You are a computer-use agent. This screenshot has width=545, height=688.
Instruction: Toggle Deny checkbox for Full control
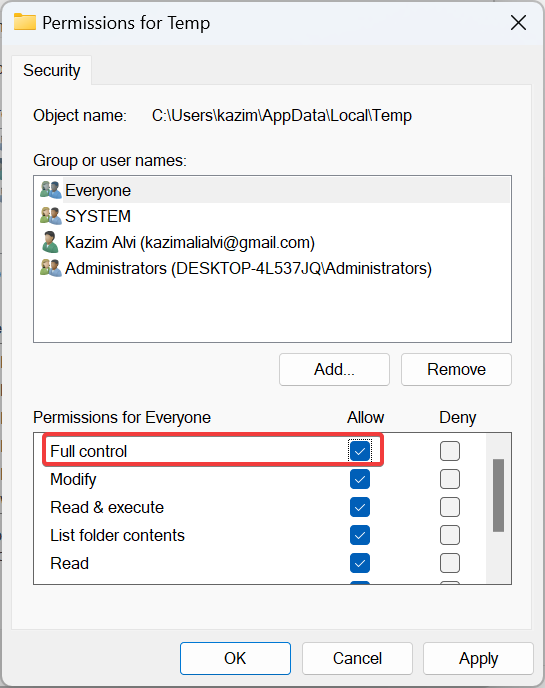point(450,451)
